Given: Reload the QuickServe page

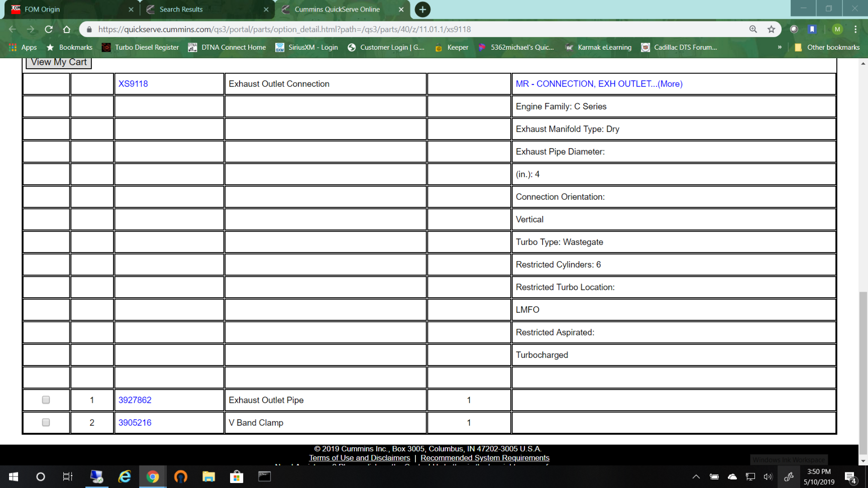Looking at the screenshot, I should click(x=49, y=29).
